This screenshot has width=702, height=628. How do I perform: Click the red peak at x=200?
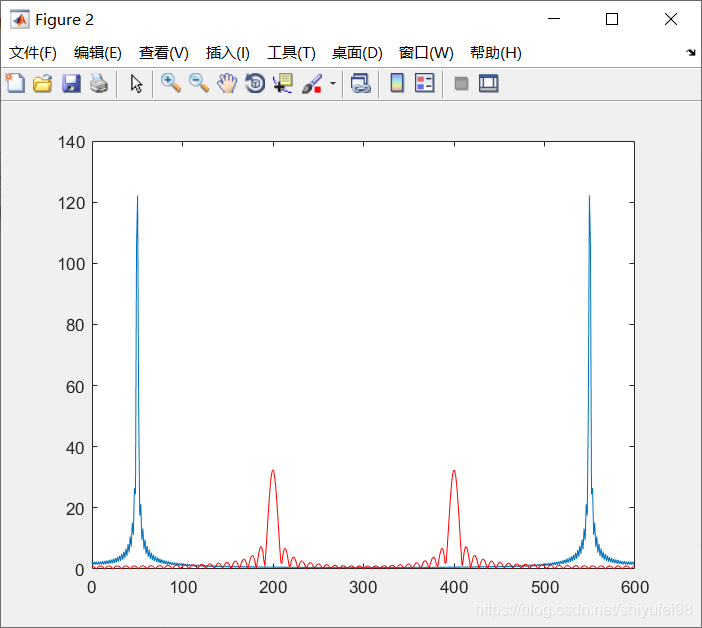273,471
